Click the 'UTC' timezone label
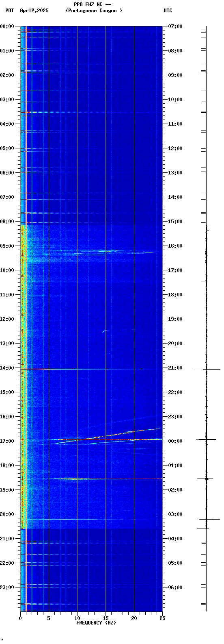 click(x=168, y=11)
